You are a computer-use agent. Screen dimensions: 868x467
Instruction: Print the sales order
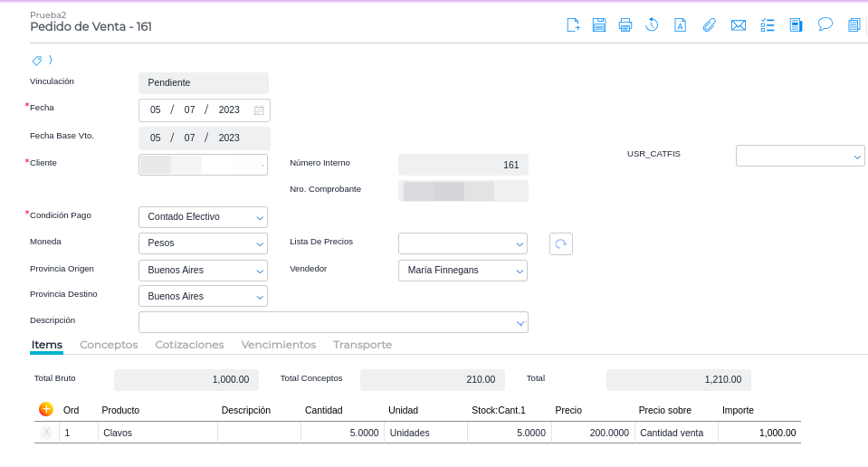(625, 25)
